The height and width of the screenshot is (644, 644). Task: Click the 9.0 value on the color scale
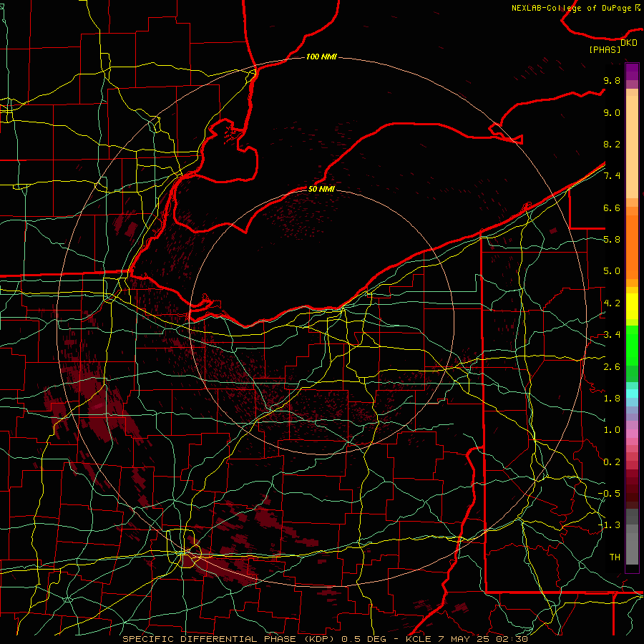pyautogui.click(x=612, y=113)
